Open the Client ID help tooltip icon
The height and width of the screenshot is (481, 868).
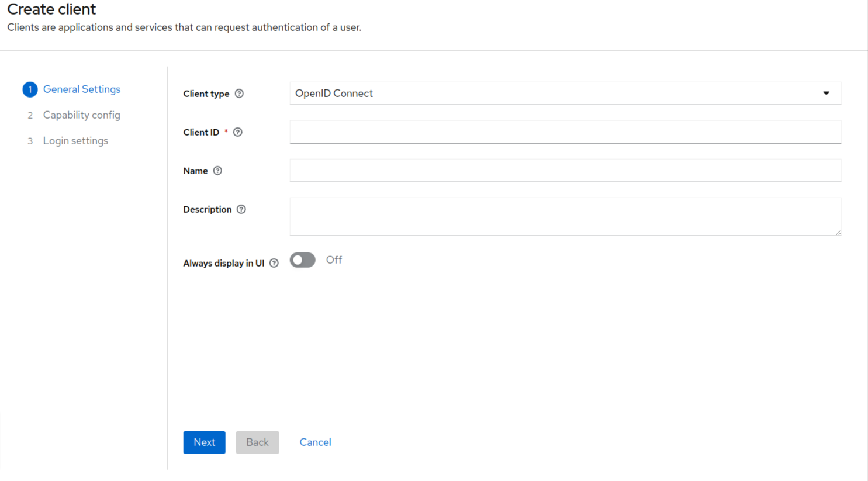pyautogui.click(x=237, y=132)
